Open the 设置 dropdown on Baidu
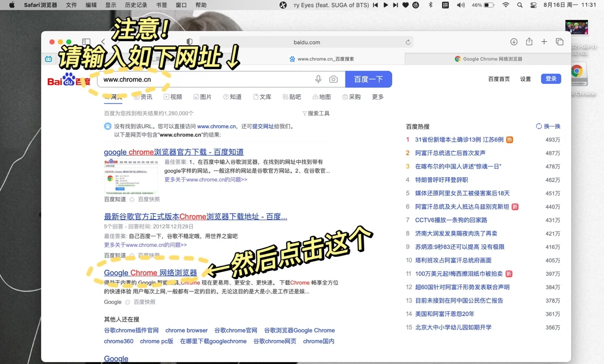The image size is (604, 364). tap(526, 79)
